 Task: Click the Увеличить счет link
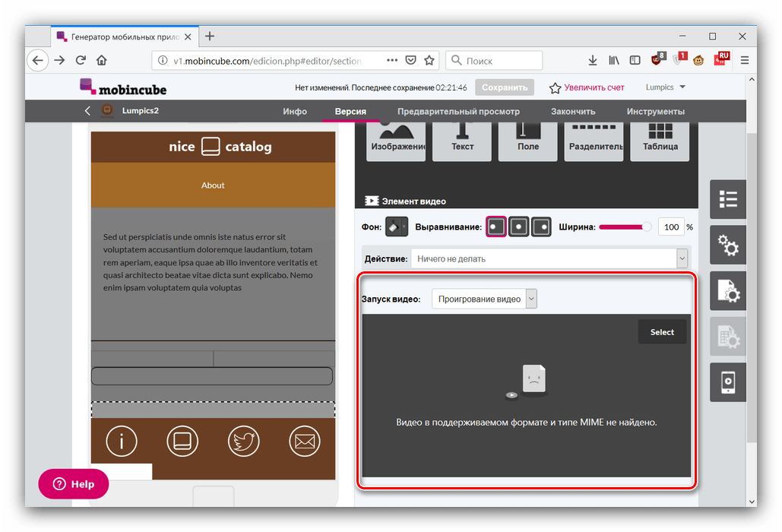coord(594,87)
